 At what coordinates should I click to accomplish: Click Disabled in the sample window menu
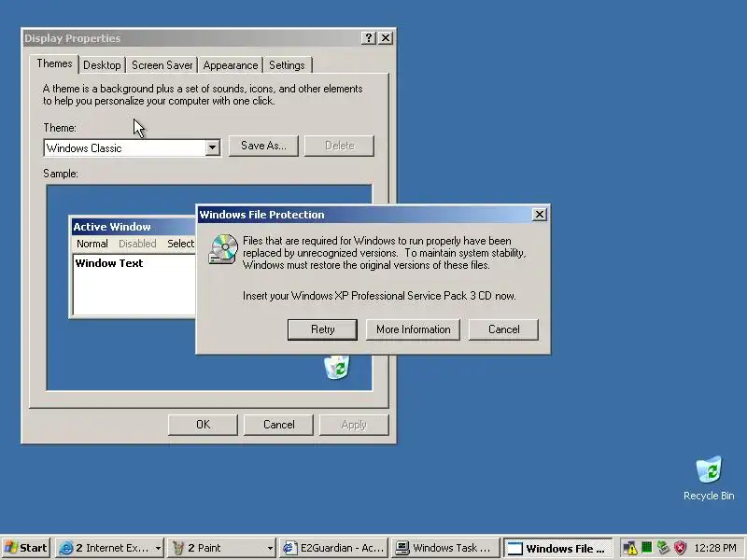click(137, 244)
